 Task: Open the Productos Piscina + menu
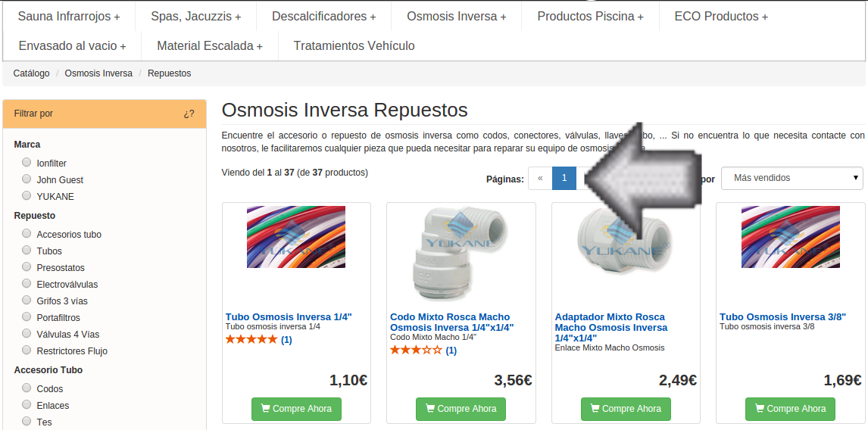(x=590, y=17)
